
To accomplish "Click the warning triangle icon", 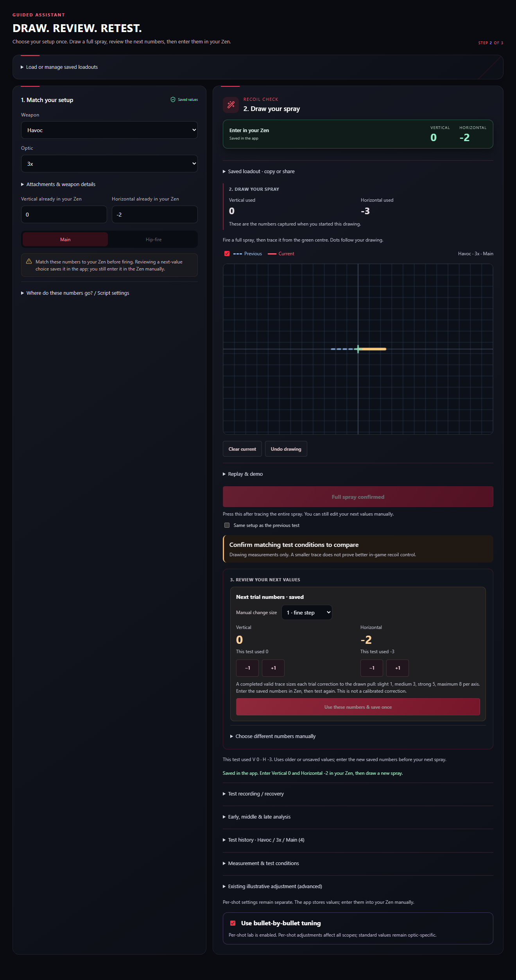I will pos(29,262).
